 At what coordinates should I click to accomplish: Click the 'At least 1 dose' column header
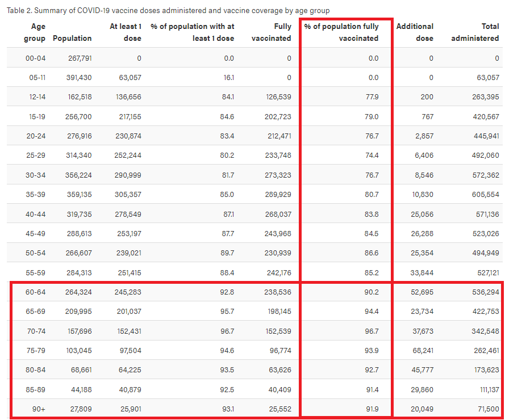click(x=126, y=32)
